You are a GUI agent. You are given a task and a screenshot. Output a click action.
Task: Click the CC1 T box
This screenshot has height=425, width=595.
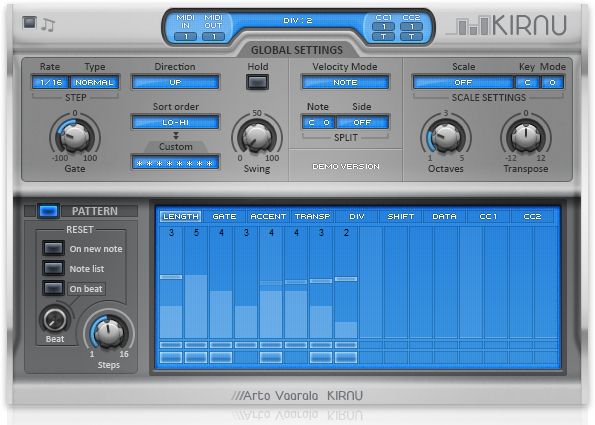click(x=384, y=36)
